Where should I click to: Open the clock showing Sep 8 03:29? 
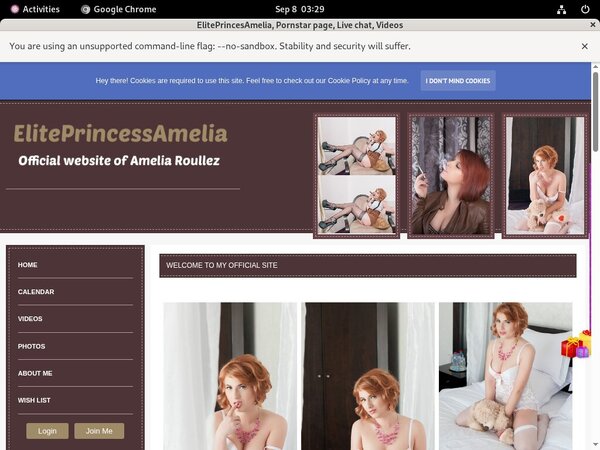click(x=299, y=9)
